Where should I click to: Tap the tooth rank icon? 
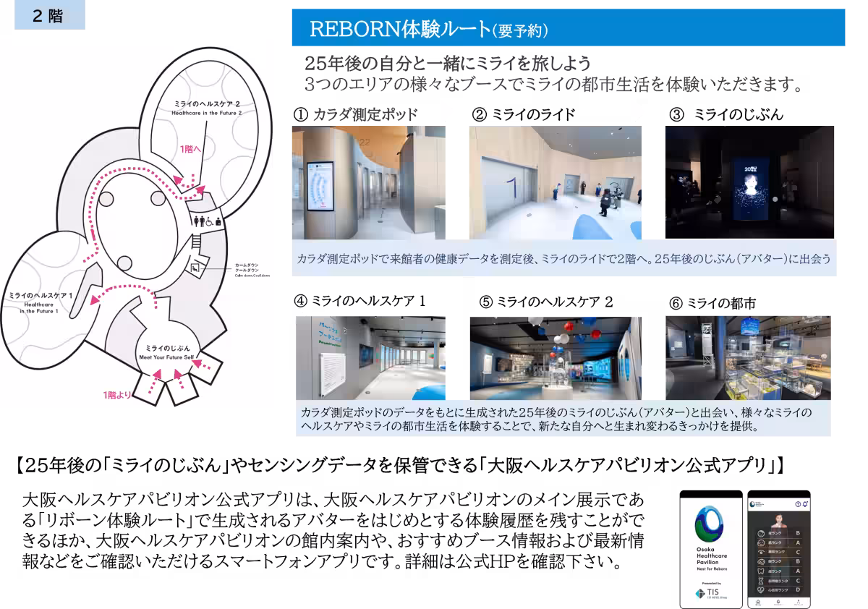click(x=761, y=571)
